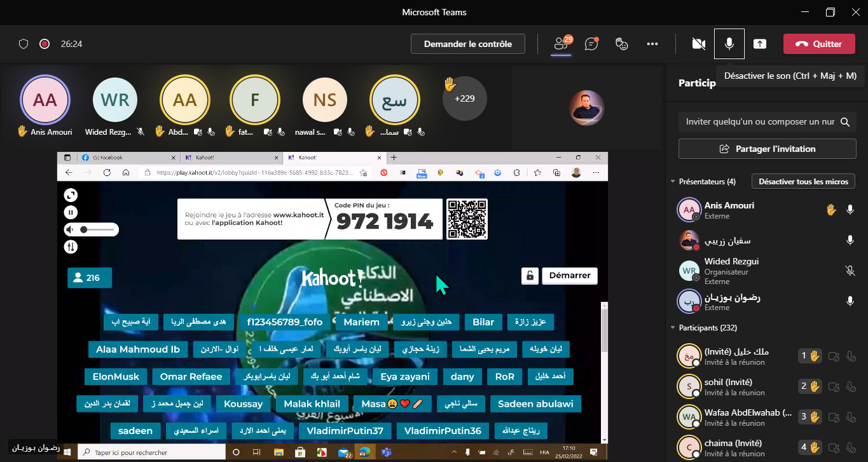Open File Explorer from the taskbar
868x462 pixels.
tap(279, 452)
